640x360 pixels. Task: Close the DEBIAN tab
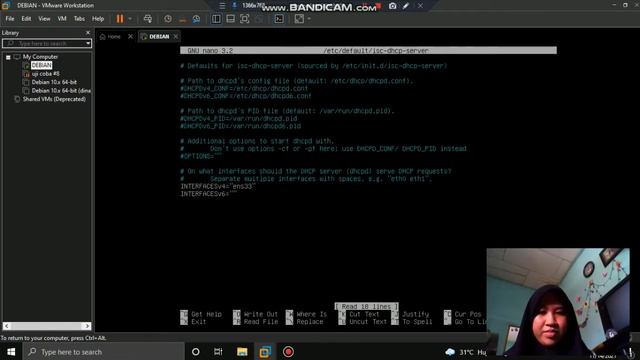[x=176, y=37]
